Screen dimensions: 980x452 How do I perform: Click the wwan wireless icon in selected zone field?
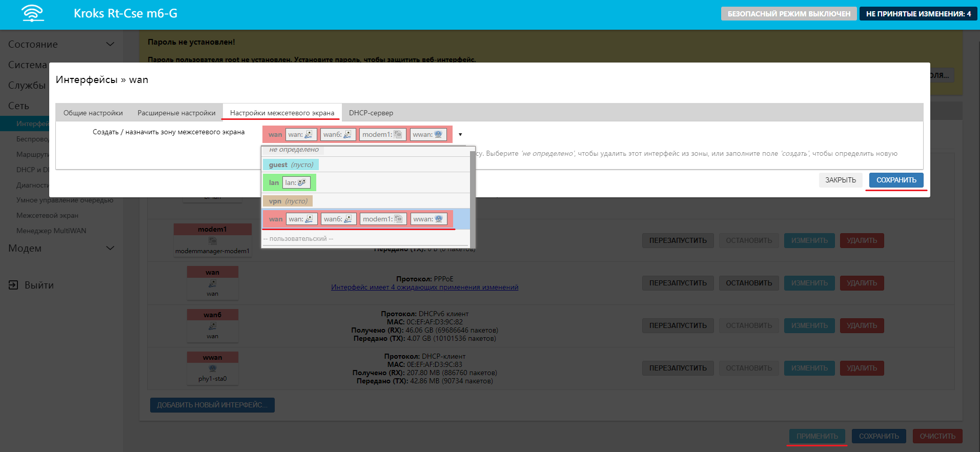(x=438, y=134)
